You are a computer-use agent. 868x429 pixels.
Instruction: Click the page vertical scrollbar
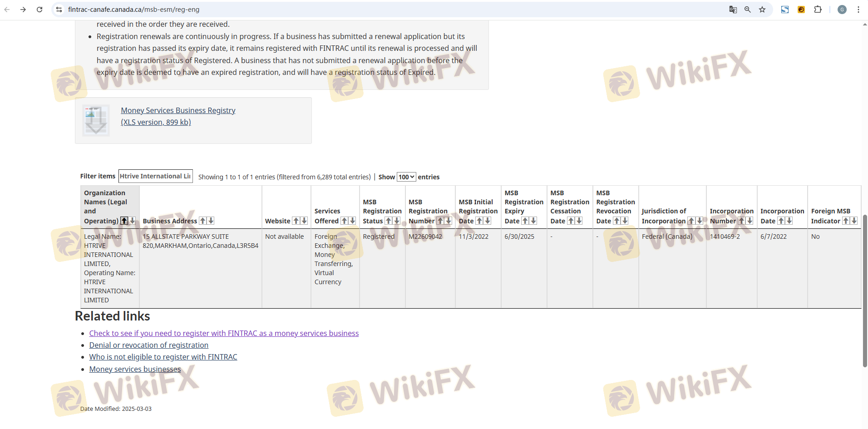864,291
